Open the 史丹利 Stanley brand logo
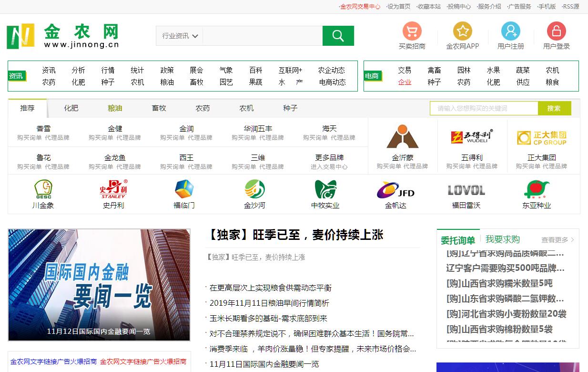588x372 pixels. click(113, 189)
